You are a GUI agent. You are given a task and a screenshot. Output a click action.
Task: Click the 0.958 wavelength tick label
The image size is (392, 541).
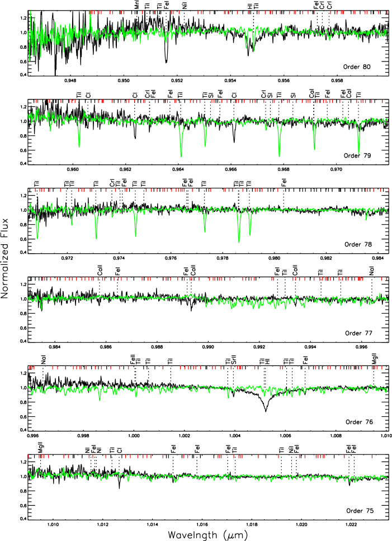337,80
